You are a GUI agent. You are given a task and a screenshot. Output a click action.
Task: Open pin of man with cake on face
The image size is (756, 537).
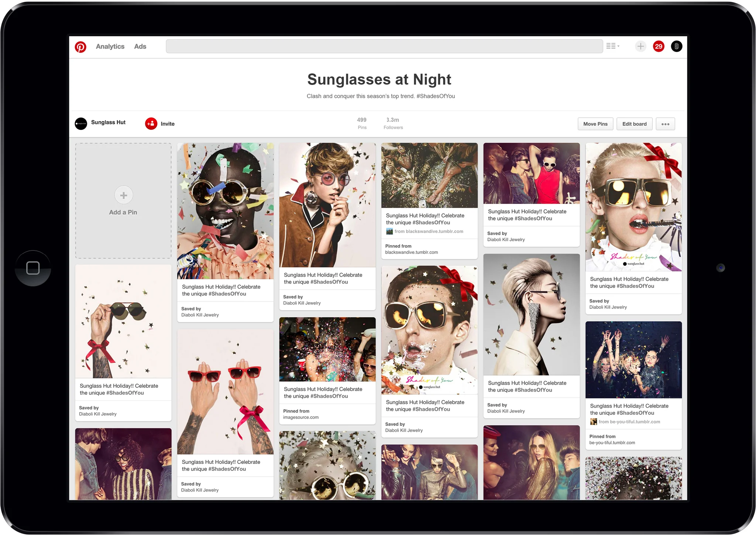point(429,330)
